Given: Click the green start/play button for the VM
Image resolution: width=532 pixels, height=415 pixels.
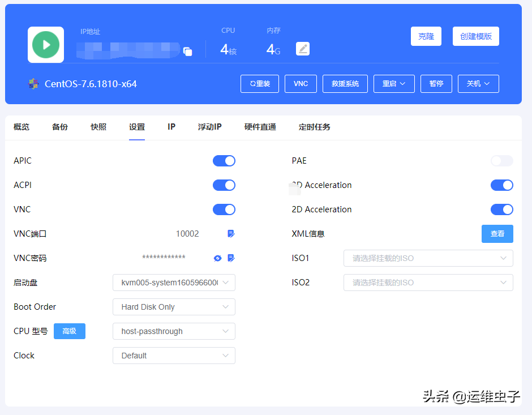Looking at the screenshot, I should (45, 44).
